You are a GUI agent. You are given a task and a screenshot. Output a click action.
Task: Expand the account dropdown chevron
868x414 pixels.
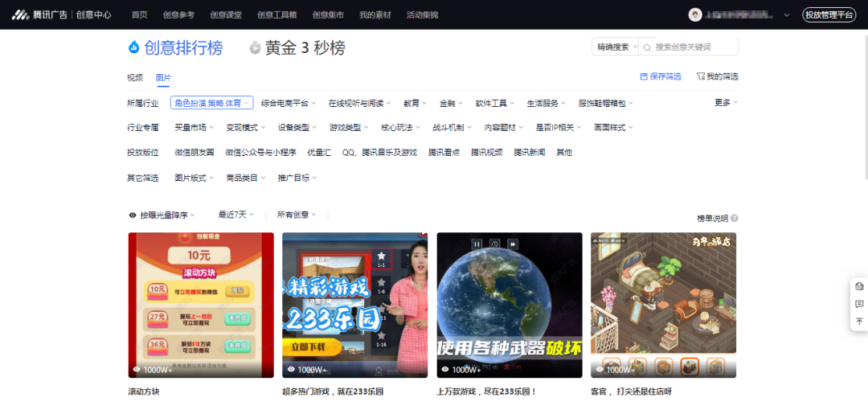coord(787,15)
